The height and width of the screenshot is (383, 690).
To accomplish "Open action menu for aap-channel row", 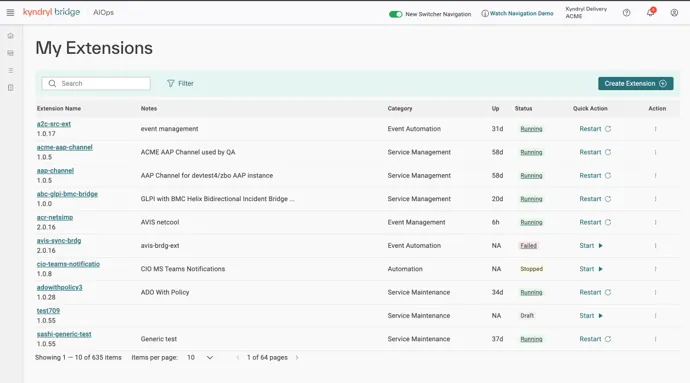I will [x=655, y=176].
